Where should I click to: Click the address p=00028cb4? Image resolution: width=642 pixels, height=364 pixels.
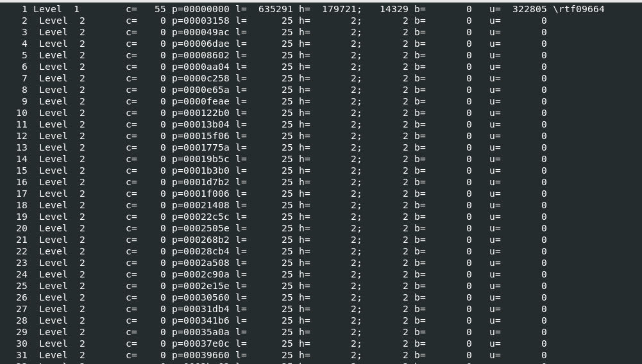coord(200,251)
